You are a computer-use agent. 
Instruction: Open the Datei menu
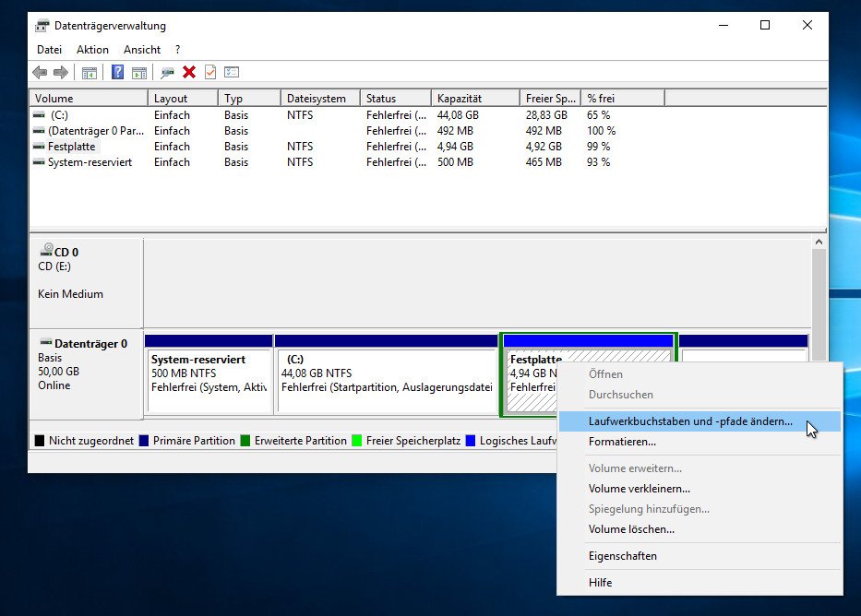[49, 50]
